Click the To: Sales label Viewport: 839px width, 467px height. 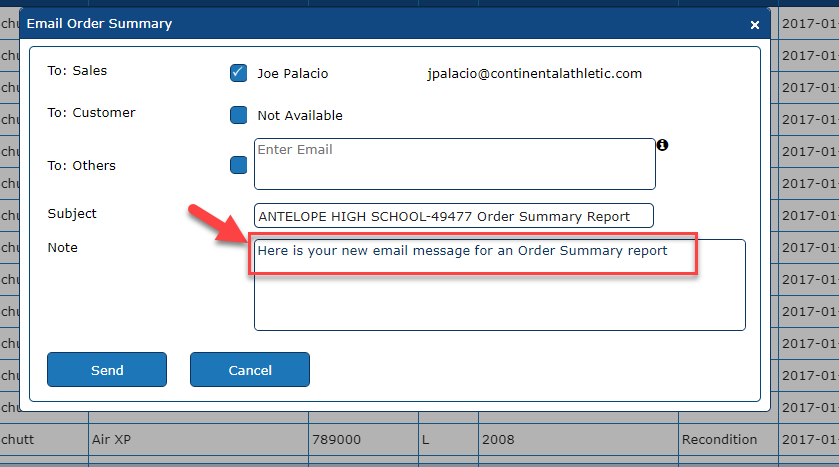tap(77, 71)
